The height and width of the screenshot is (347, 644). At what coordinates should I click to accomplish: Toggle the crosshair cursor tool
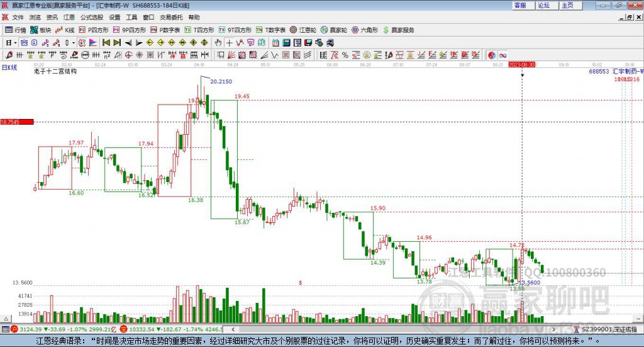[229, 43]
